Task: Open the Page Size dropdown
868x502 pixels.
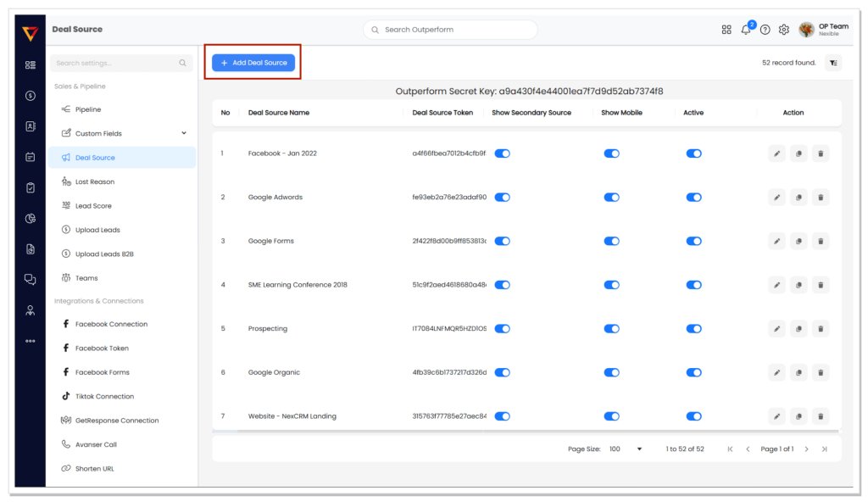Action: [626, 449]
